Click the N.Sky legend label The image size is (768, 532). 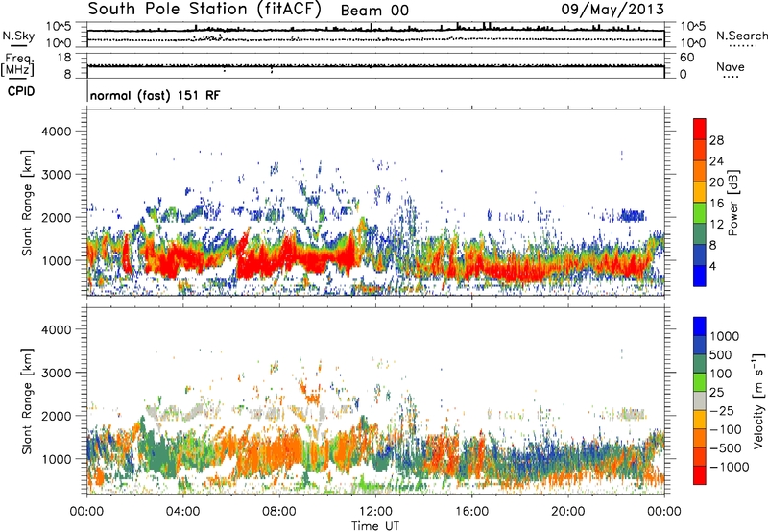(x=18, y=36)
